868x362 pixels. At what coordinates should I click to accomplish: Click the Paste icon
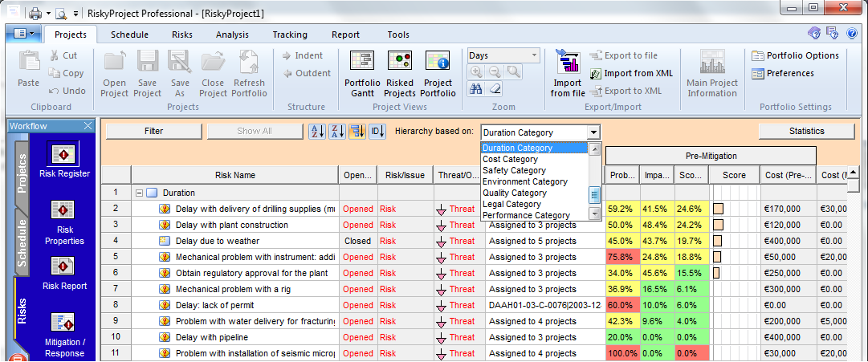28,62
